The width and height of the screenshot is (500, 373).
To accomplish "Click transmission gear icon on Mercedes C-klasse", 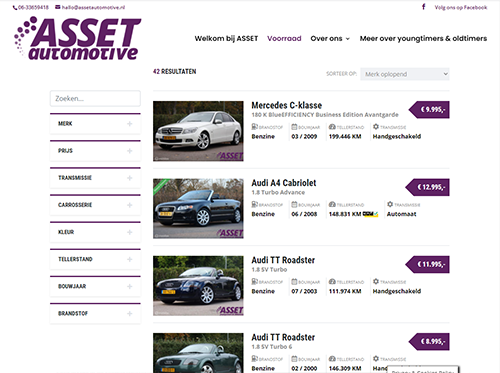I will tap(376, 127).
